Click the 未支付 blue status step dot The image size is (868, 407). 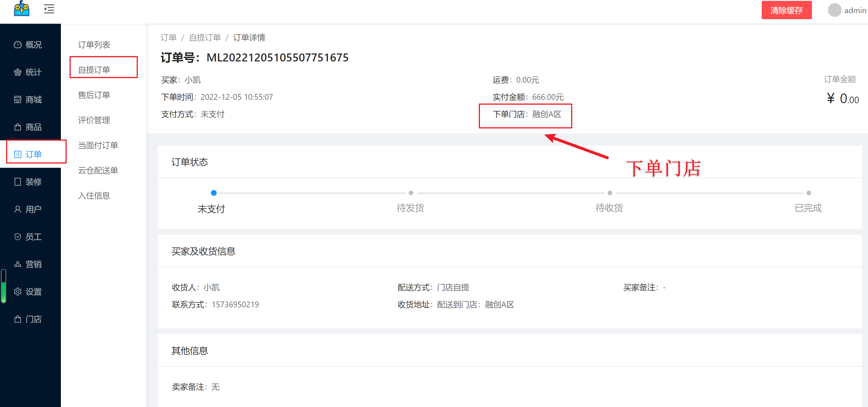213,193
